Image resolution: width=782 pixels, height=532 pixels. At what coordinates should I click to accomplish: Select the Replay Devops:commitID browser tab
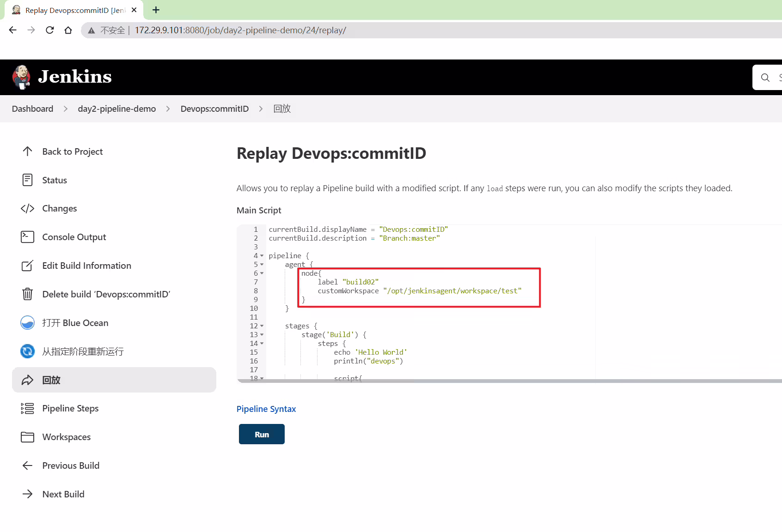pos(74,10)
